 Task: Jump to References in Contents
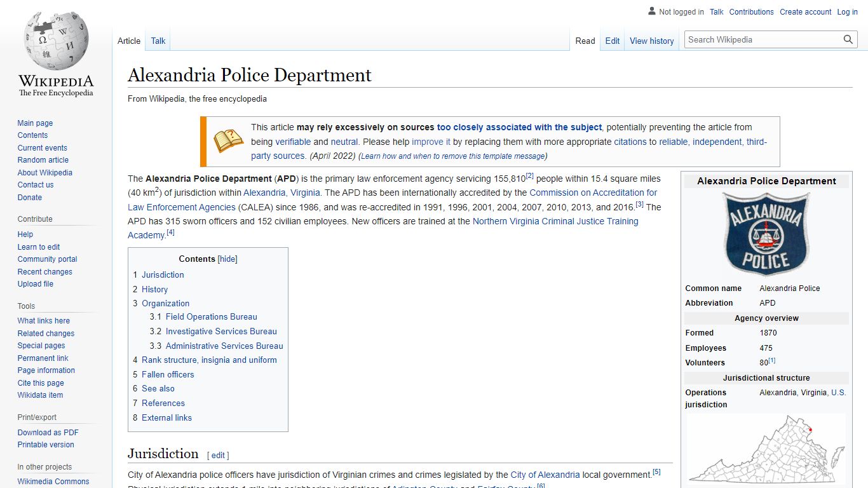[163, 403]
